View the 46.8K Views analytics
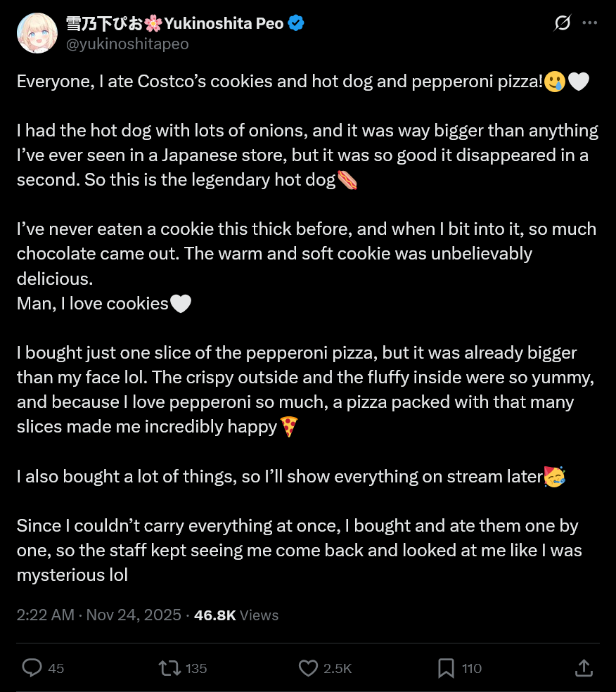Screen dimensions: 616x692 [x=236, y=615]
